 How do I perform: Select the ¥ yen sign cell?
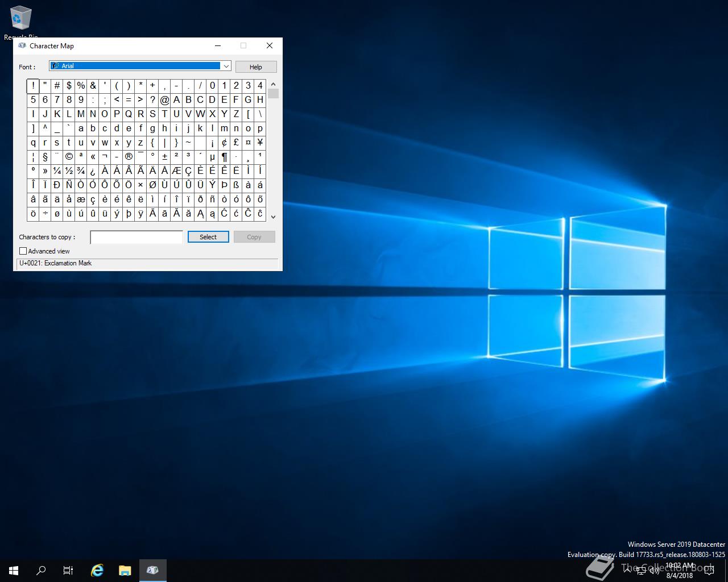tap(260, 143)
